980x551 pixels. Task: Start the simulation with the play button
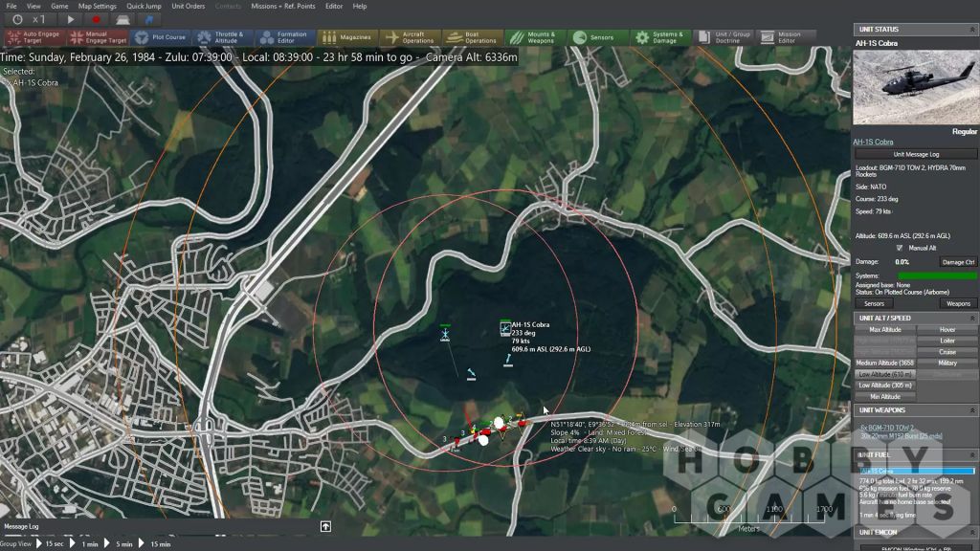point(70,19)
